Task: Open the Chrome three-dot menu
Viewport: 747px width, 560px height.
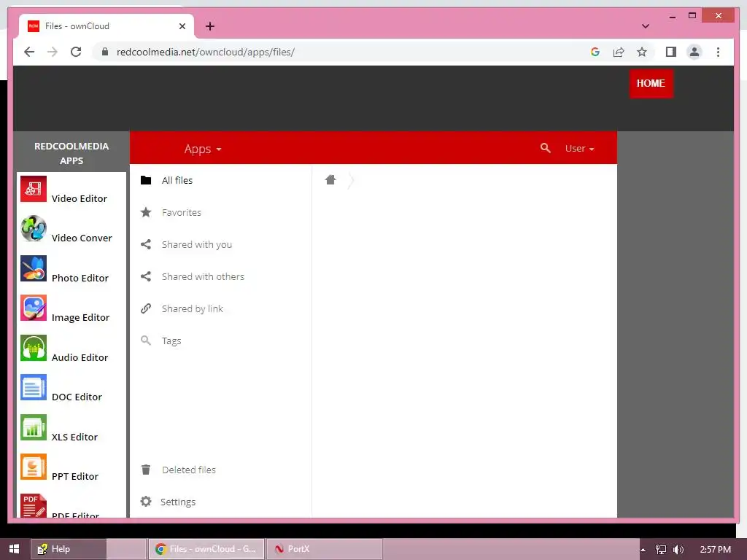Action: (718, 52)
